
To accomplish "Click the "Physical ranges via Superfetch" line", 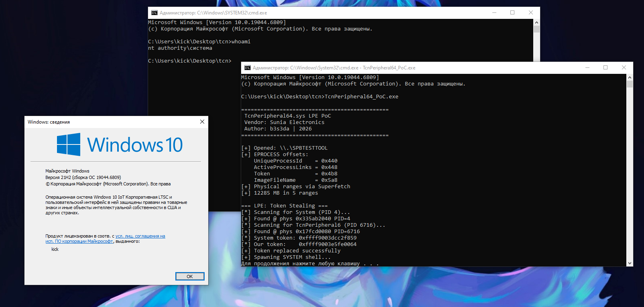I will (296, 187).
